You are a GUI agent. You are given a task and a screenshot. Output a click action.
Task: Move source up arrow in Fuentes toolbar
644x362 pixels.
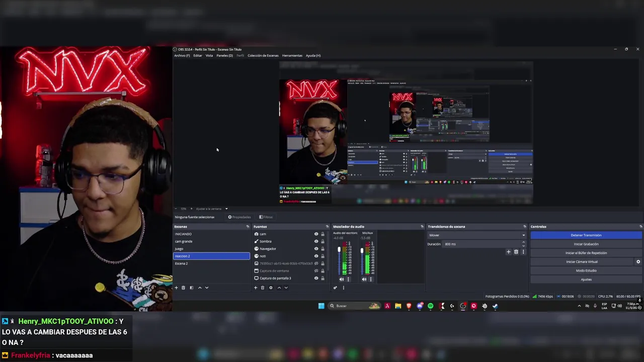coord(279,288)
